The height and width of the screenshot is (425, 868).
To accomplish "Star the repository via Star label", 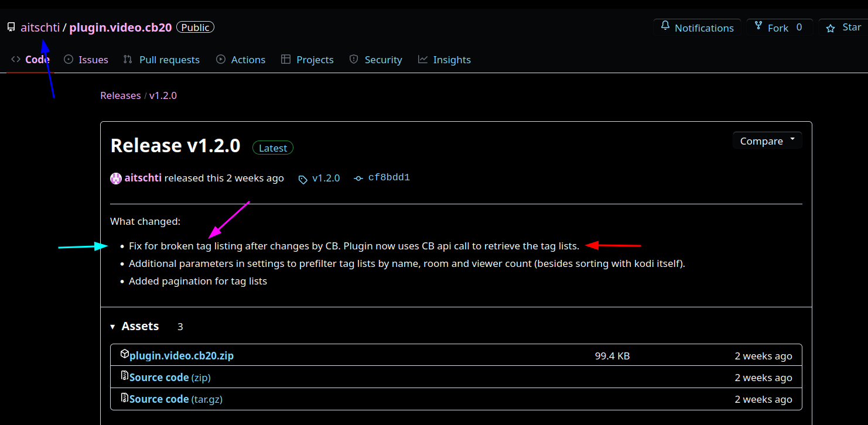I will tap(852, 28).
